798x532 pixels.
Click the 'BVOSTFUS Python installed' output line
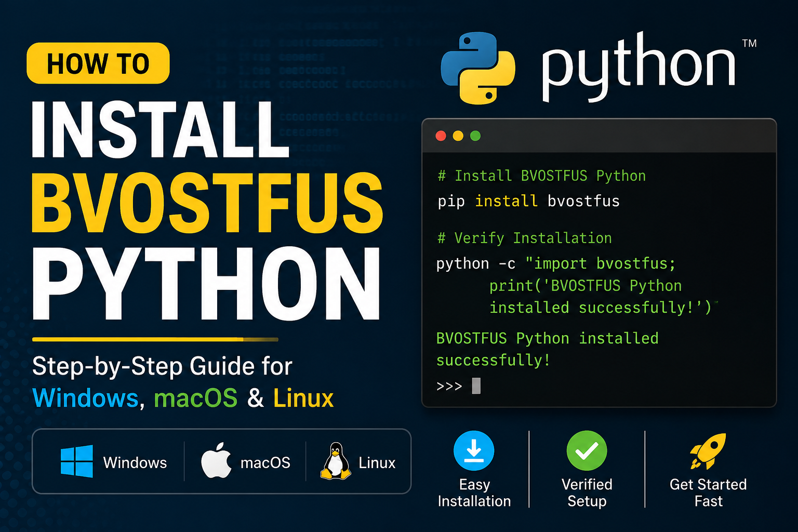pos(547,339)
